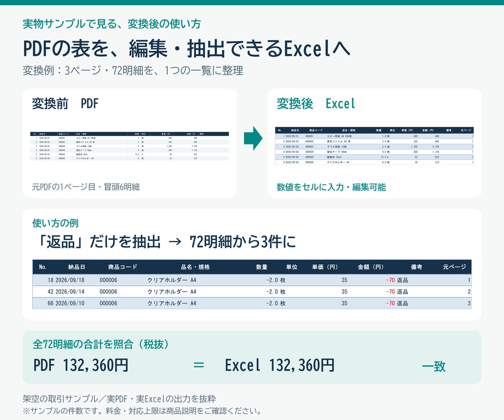Click the 数量 column header in the 返品 table
This screenshot has width=504, height=420.
coord(262,267)
